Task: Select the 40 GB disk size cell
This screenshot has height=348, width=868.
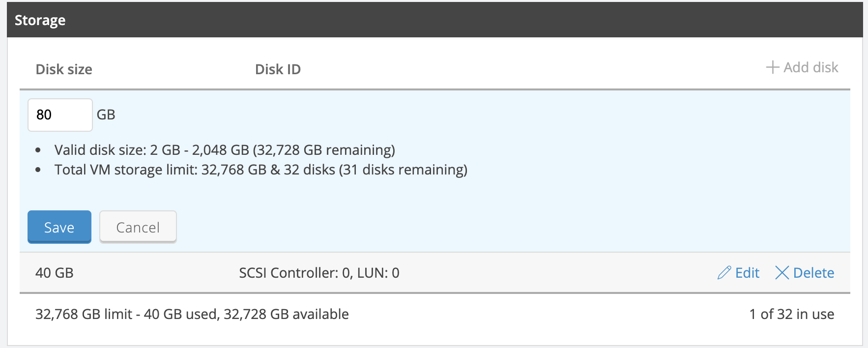Action: point(55,273)
